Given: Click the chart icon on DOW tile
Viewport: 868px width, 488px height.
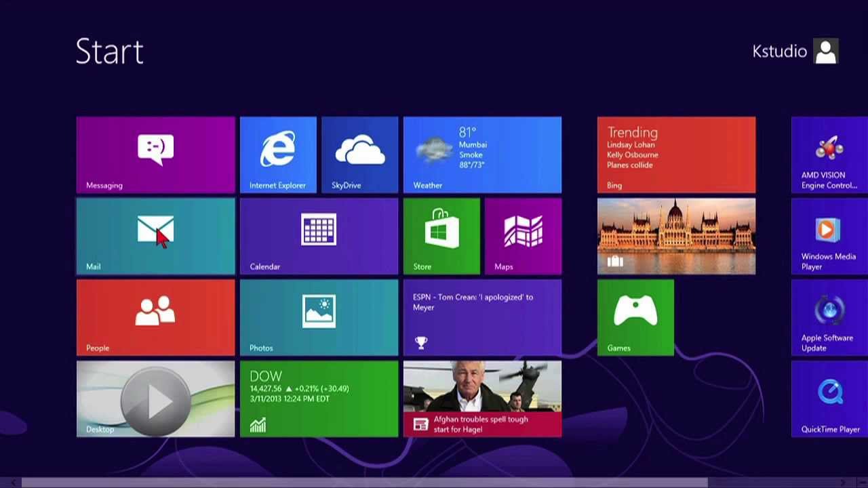Looking at the screenshot, I should point(258,424).
